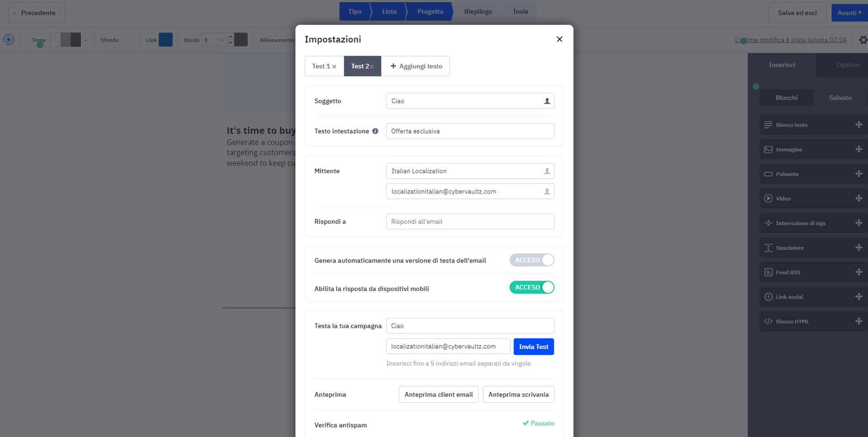The image size is (868, 437).
Task: Select the Riepilogo step in the wizard
Action: (x=478, y=11)
